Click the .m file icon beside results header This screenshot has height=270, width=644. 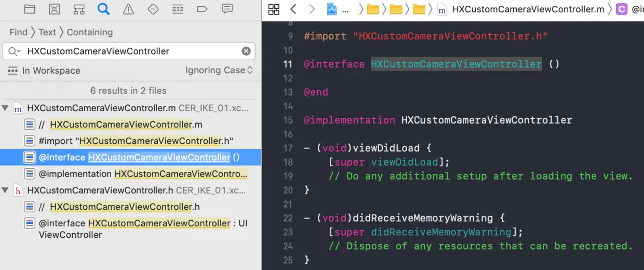[18, 109]
